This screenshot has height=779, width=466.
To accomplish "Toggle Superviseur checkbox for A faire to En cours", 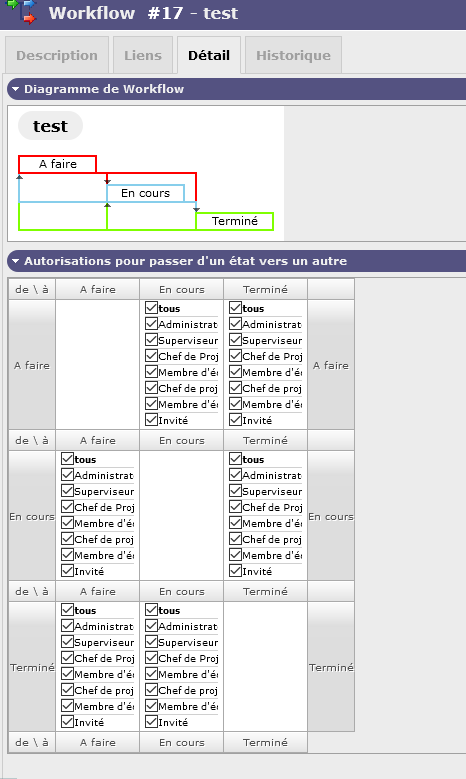I will 152,340.
